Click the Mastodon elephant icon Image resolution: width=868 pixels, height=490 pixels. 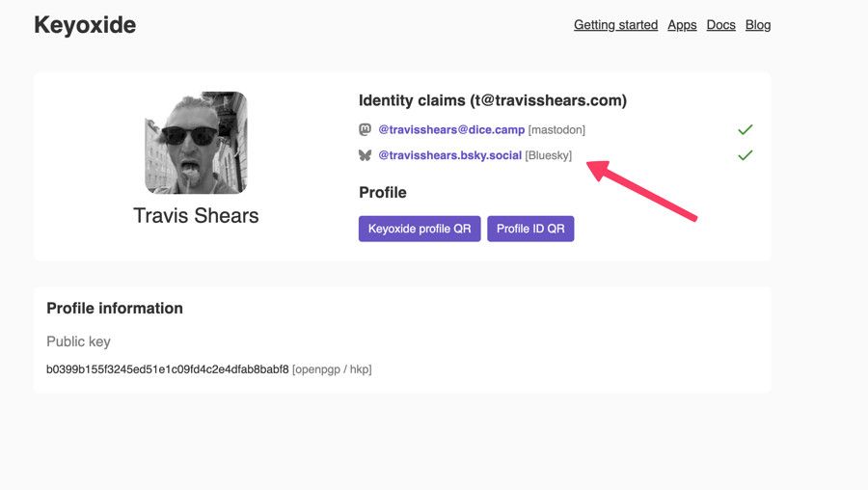point(365,129)
